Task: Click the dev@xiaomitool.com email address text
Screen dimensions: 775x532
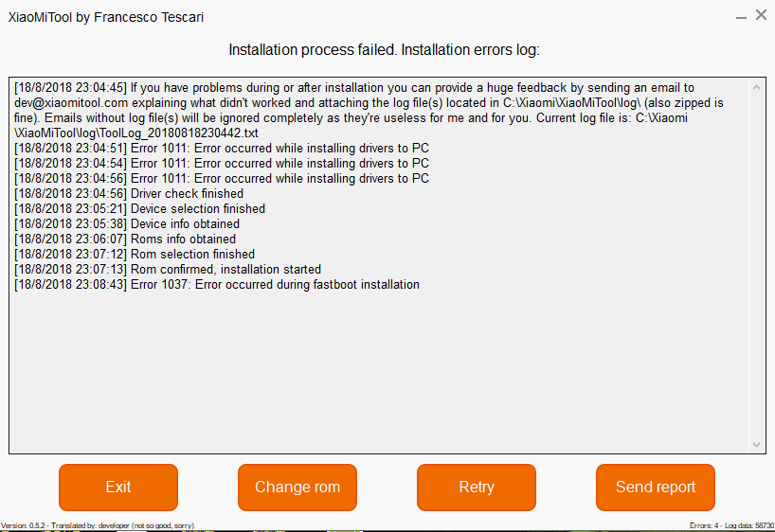Action: coord(71,102)
